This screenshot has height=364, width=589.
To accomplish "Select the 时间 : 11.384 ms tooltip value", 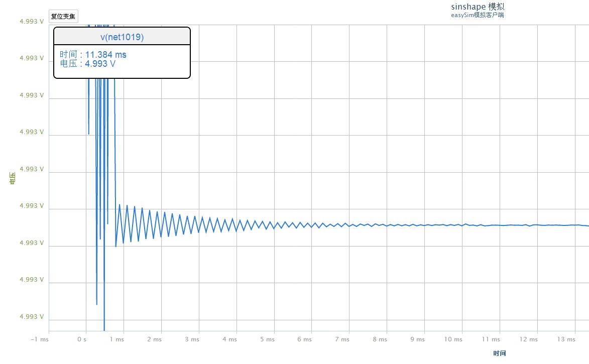I will (x=93, y=54).
